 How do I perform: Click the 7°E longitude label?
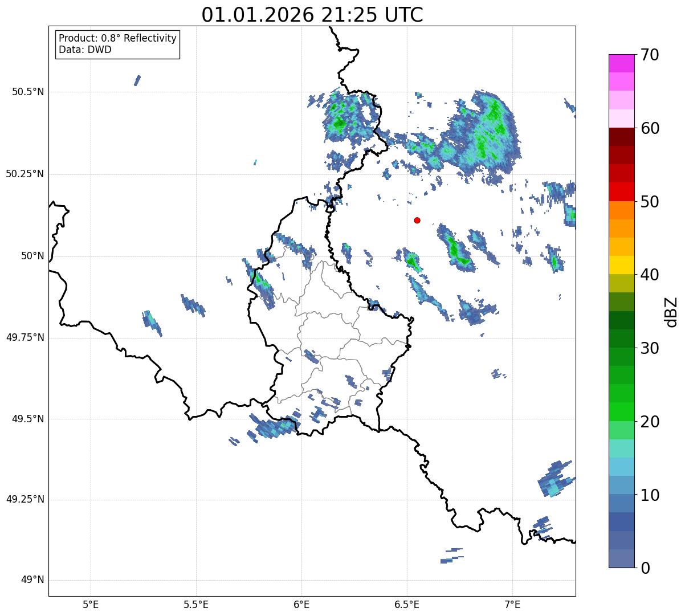point(512,605)
